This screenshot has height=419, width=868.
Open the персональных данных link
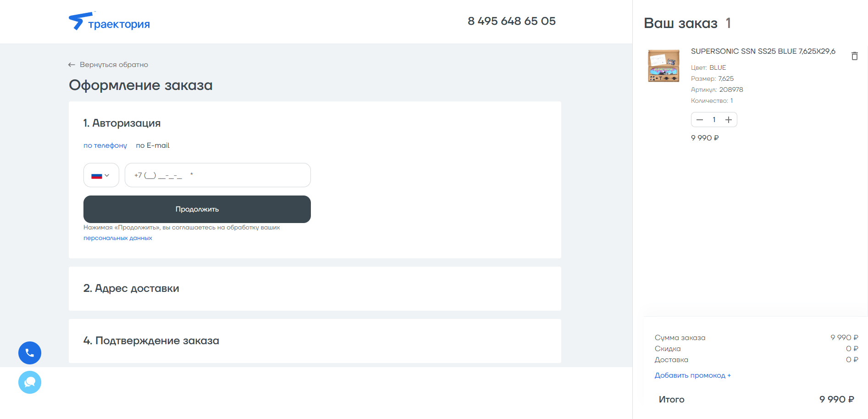point(118,238)
